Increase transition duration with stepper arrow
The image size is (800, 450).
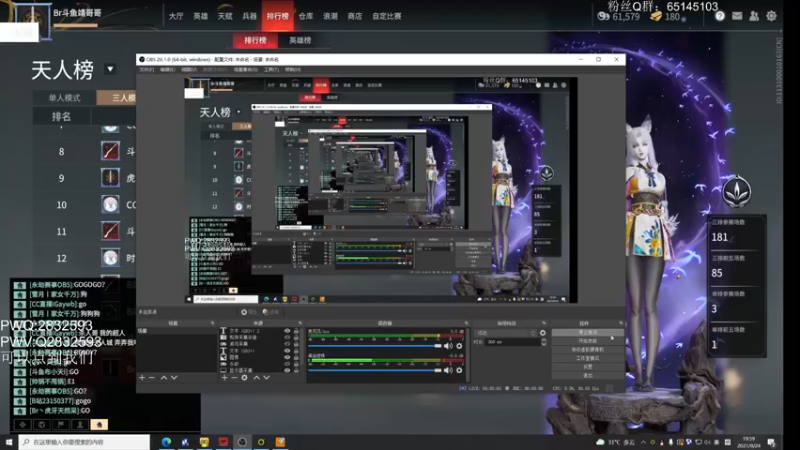(x=543, y=340)
